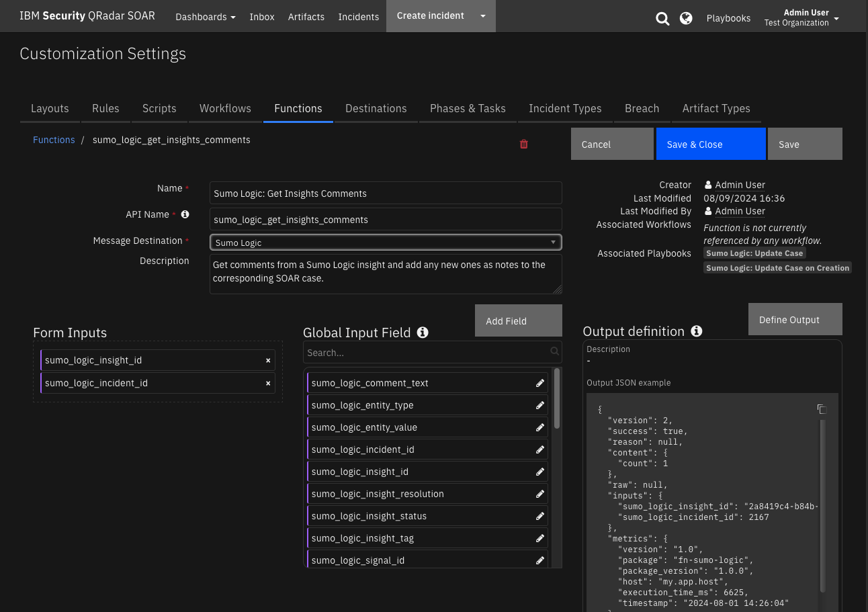This screenshot has height=612, width=868.
Task: Click the IBM Security QRadar SOAR logo
Action: [87, 15]
